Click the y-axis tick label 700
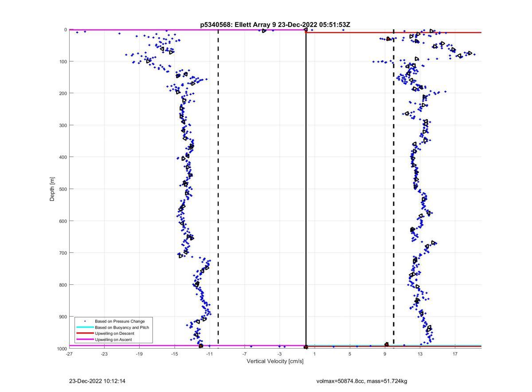 (x=63, y=253)
